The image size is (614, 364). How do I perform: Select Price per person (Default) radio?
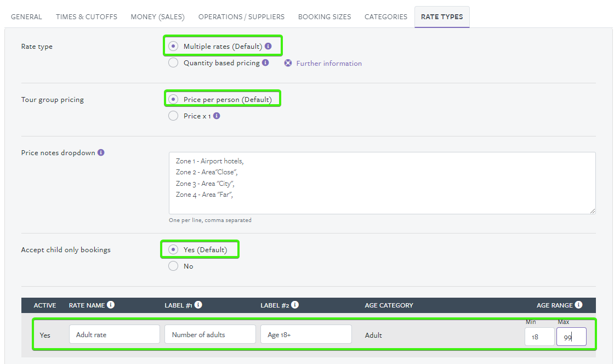click(173, 99)
